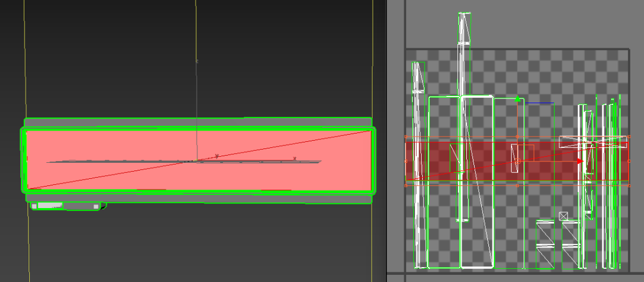Select the top-right freeform gizmo corner handle
Viewport: 644px width, 282px height.
pos(629,137)
